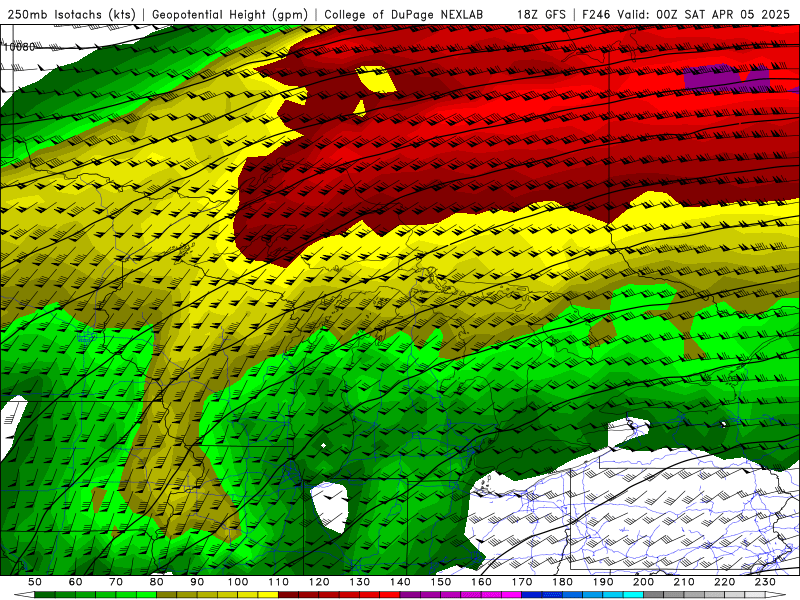Click the "250mb Isotachs (kts)" title text

click(71, 15)
